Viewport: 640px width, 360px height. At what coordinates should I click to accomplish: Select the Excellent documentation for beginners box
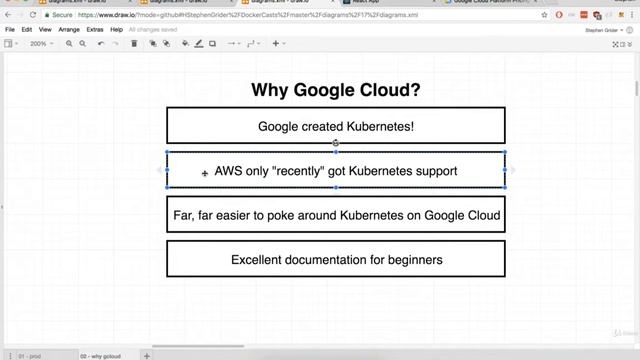[336, 259]
